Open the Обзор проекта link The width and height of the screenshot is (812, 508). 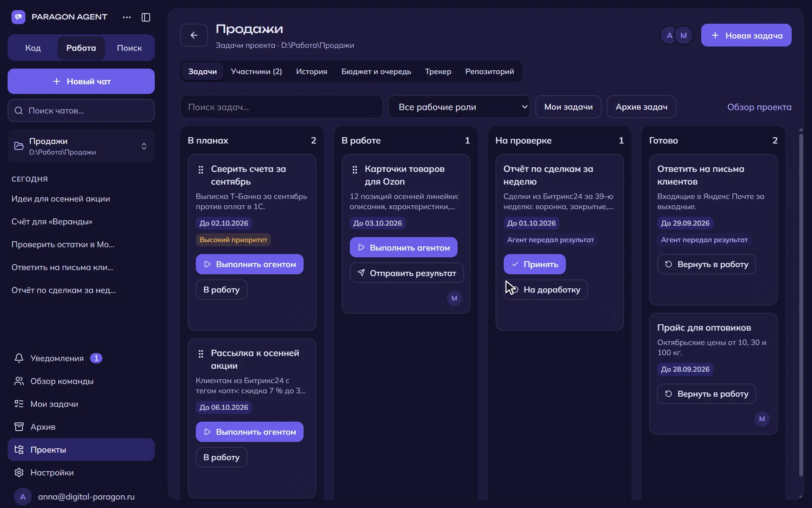click(759, 107)
